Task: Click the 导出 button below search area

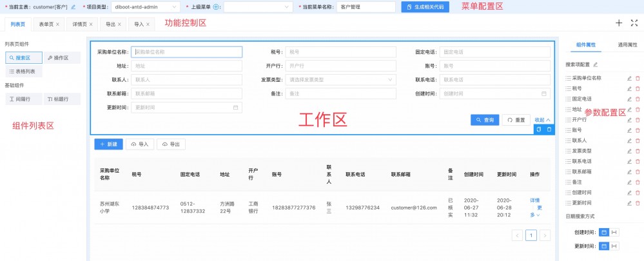Action: [171, 144]
